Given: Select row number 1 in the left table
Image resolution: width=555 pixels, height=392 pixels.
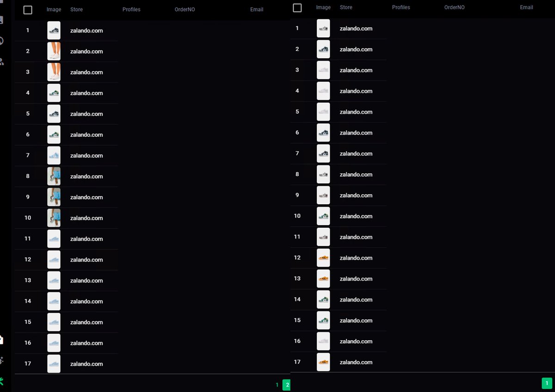Looking at the screenshot, I should coord(28,31).
